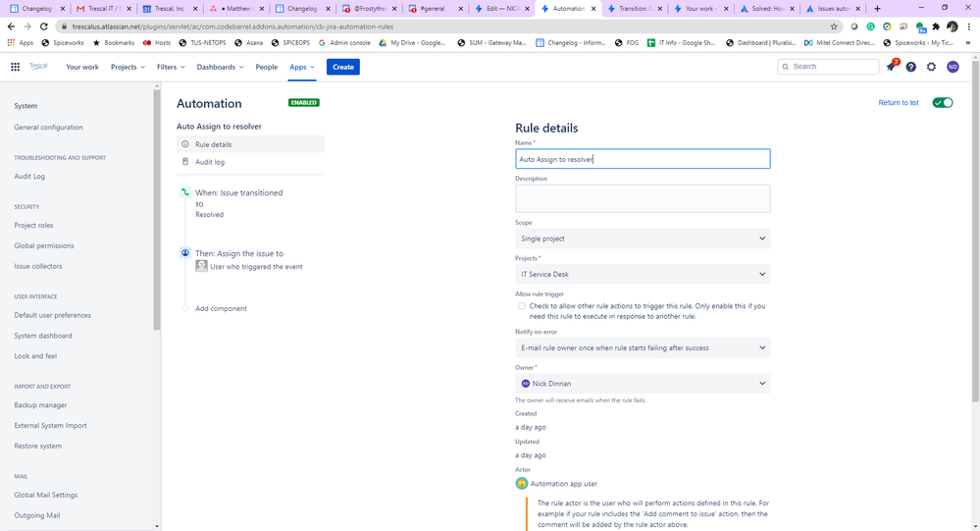This screenshot has height=531, width=980.
Task: Open the help question mark icon
Action: click(911, 67)
